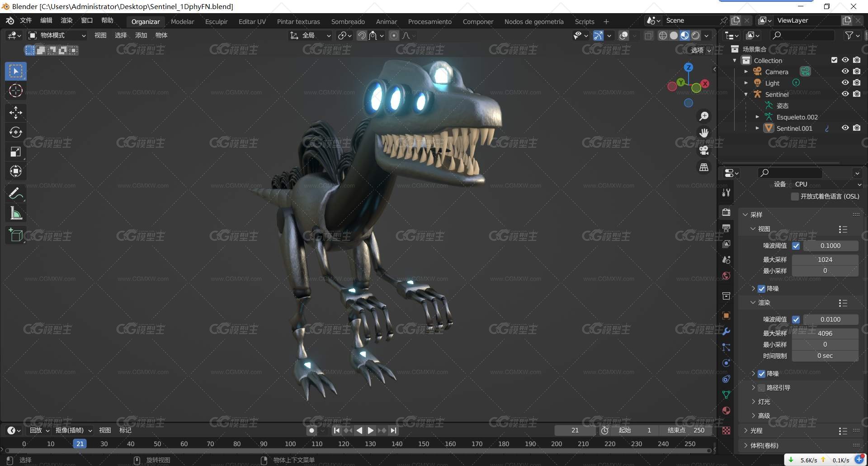
Task: Open the Object Data green triangle tab
Action: click(726, 395)
